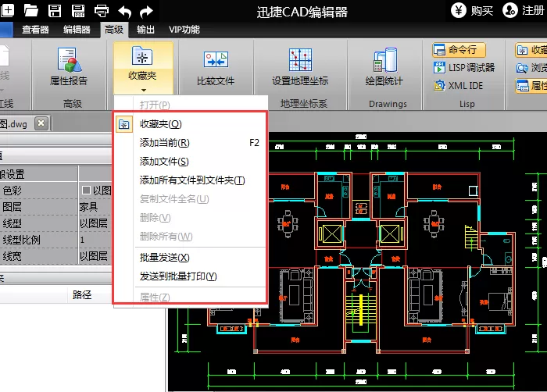Click the 收藏夹 ribbon icon
The height and width of the screenshot is (392, 547).
[143, 56]
